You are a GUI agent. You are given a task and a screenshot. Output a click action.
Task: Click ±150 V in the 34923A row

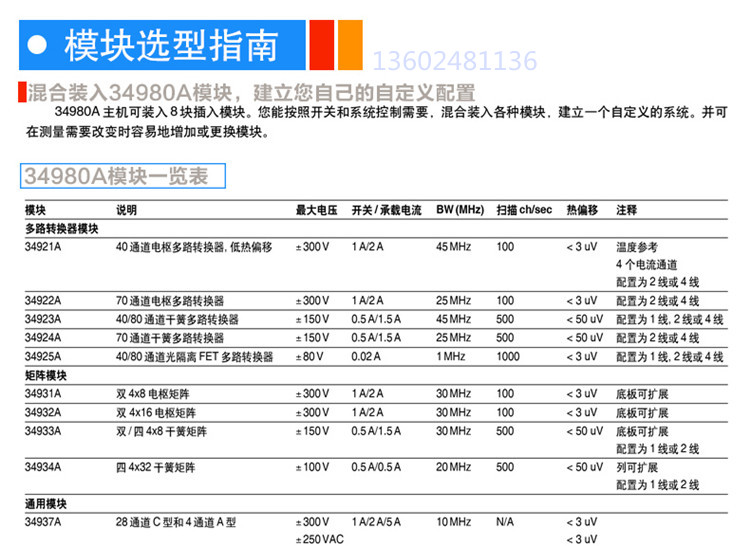312,319
